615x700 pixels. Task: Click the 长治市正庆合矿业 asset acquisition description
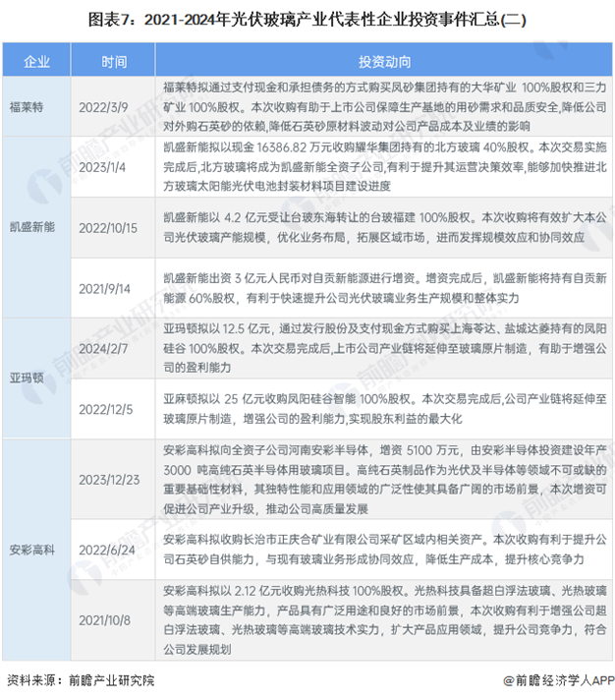click(x=384, y=550)
